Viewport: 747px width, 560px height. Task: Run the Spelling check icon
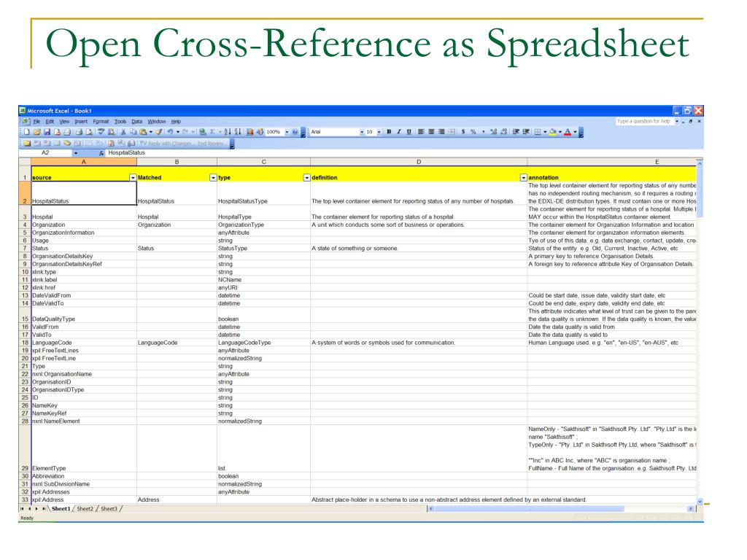pyautogui.click(x=101, y=132)
